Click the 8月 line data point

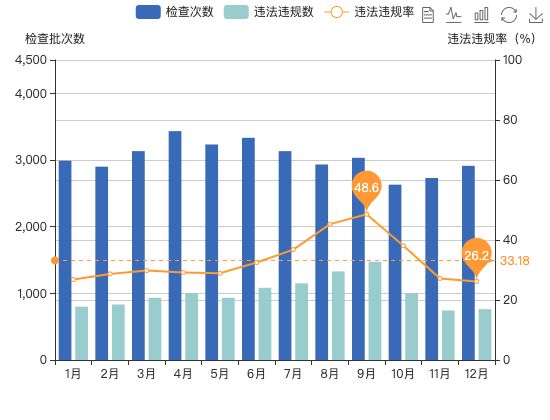click(x=330, y=224)
